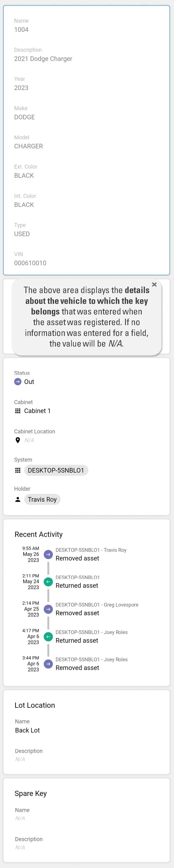The width and height of the screenshot is (174, 868).
Task: Click the location pin under Cabinet Location
Action: (x=17, y=440)
